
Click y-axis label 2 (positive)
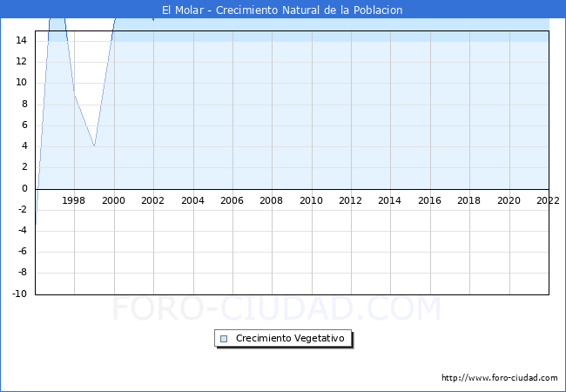24,167
